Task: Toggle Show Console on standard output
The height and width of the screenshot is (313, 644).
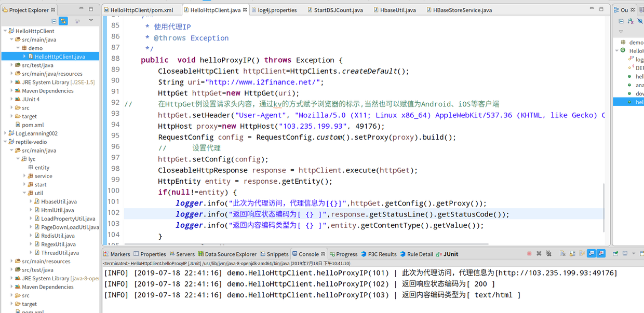Action: (x=591, y=253)
